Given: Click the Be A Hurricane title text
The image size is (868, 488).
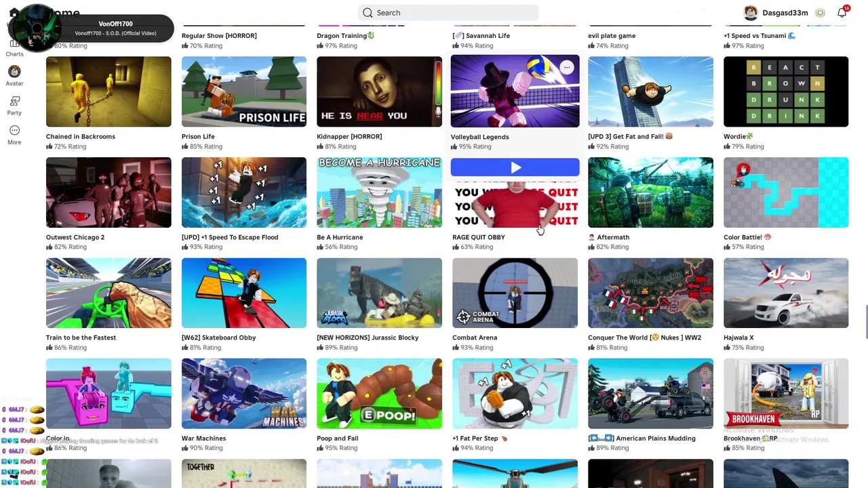Looking at the screenshot, I should coord(340,237).
